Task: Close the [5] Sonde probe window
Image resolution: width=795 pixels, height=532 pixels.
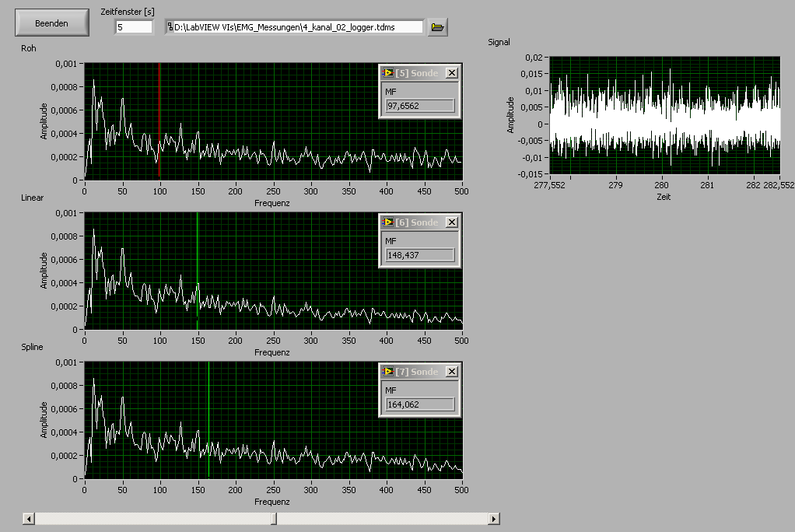Action: click(x=452, y=73)
